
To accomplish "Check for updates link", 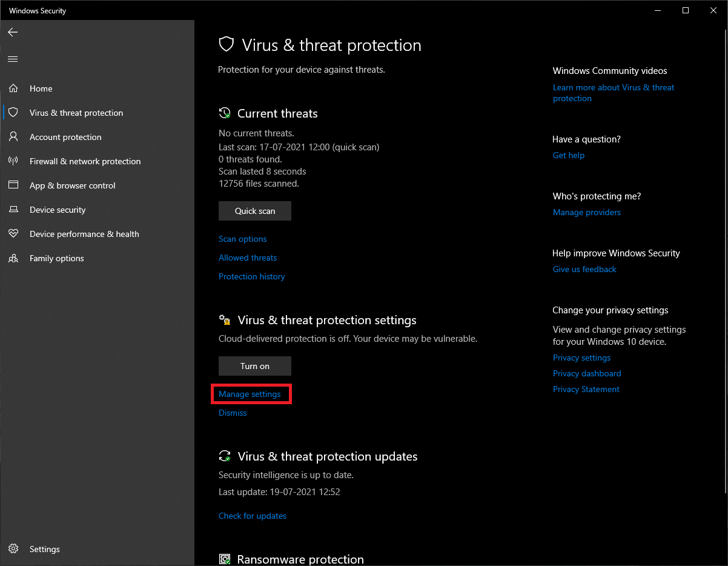I will click(x=253, y=516).
